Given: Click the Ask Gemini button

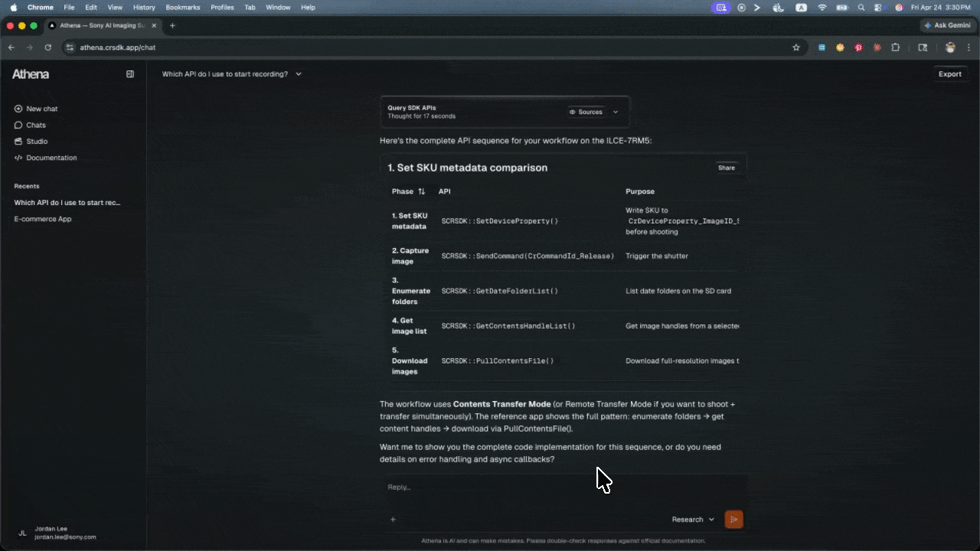Looking at the screenshot, I should pos(947,25).
